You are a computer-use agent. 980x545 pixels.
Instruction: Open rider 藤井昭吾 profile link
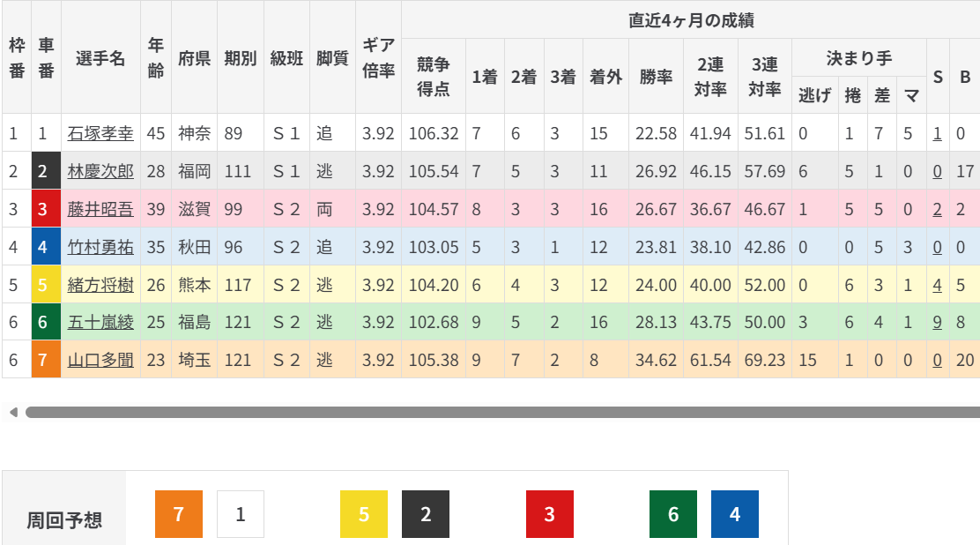[x=100, y=209]
